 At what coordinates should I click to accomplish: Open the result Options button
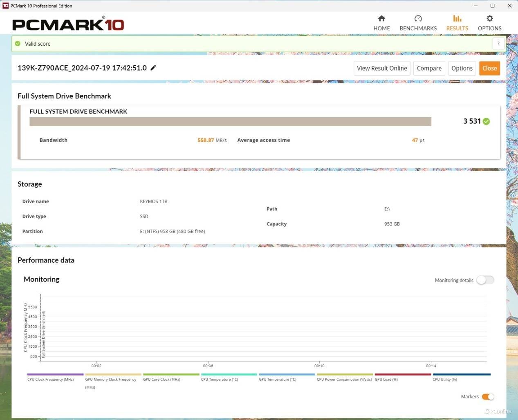(462, 68)
